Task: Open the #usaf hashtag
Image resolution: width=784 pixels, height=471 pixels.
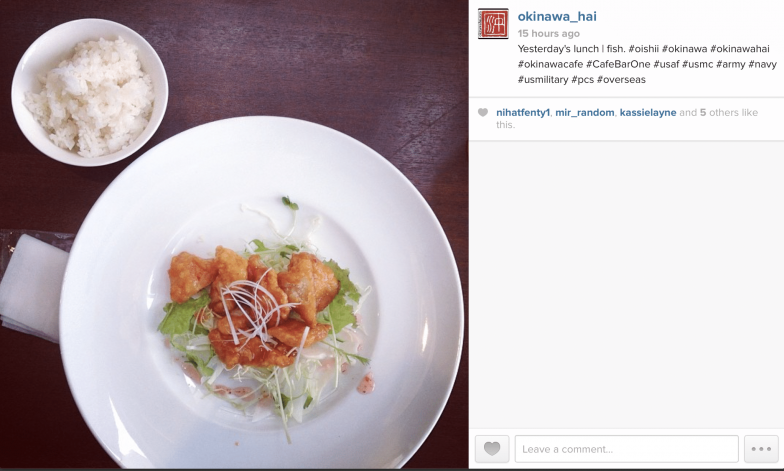Action: [666, 64]
